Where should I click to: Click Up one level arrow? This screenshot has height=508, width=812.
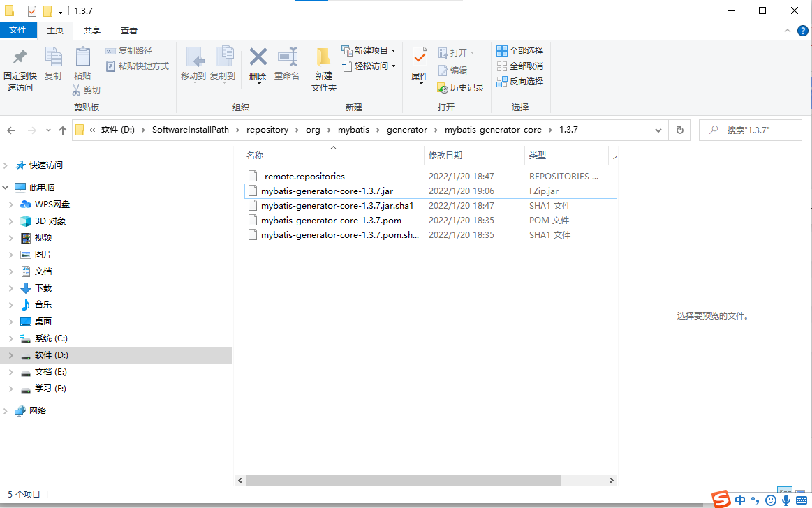coord(63,130)
